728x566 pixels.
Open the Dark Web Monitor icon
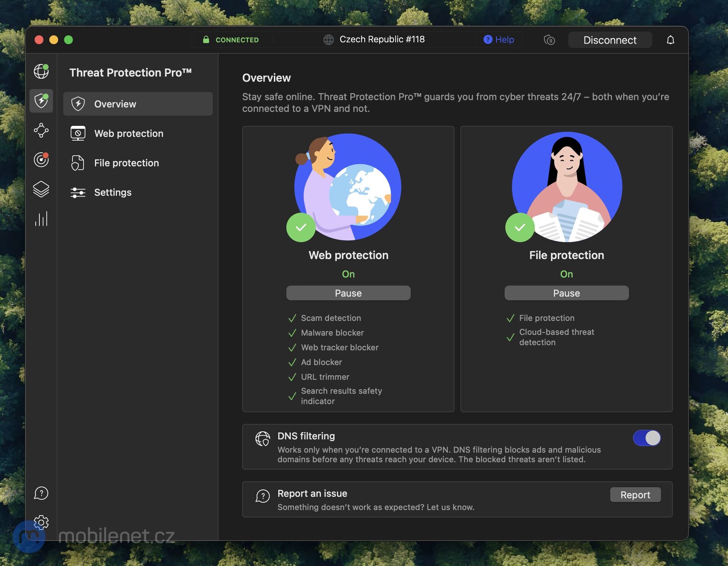pos(41,160)
